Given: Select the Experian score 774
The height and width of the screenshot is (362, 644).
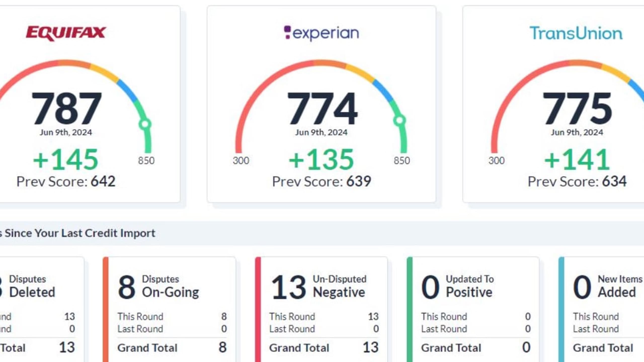Looking at the screenshot, I should [x=322, y=108].
